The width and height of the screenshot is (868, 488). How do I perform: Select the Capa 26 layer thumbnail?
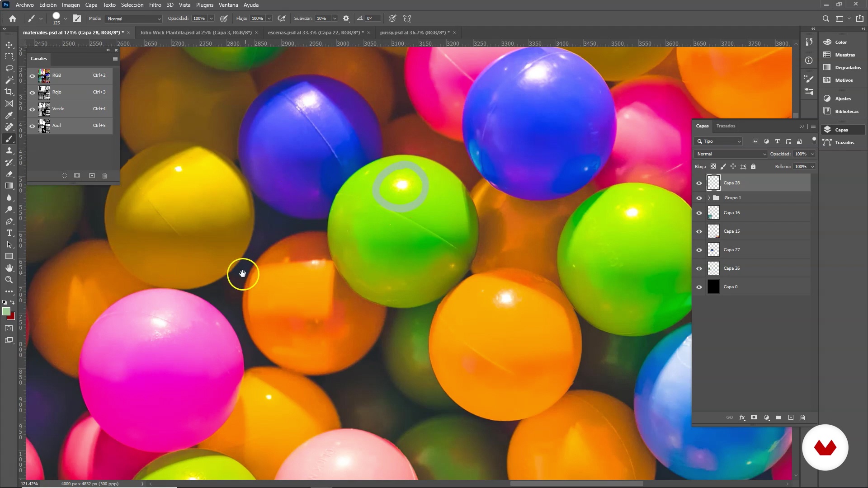click(713, 268)
